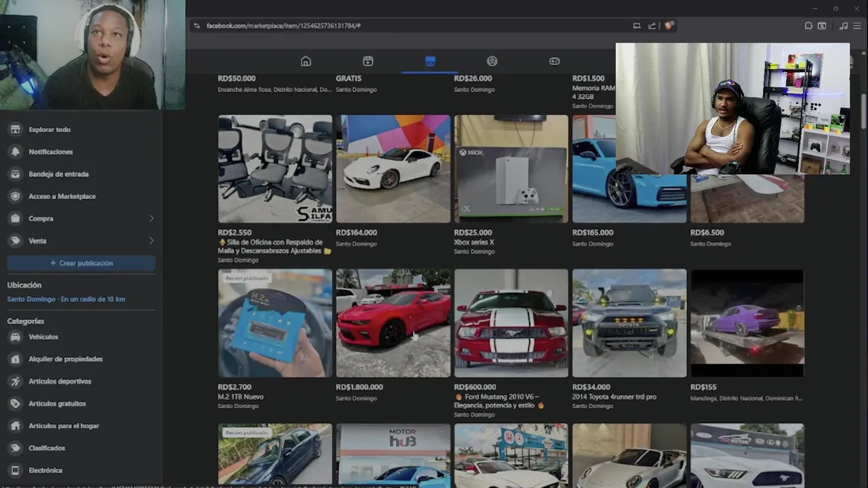
Task: Click the Artículos para el hogar icon
Action: coord(15,426)
